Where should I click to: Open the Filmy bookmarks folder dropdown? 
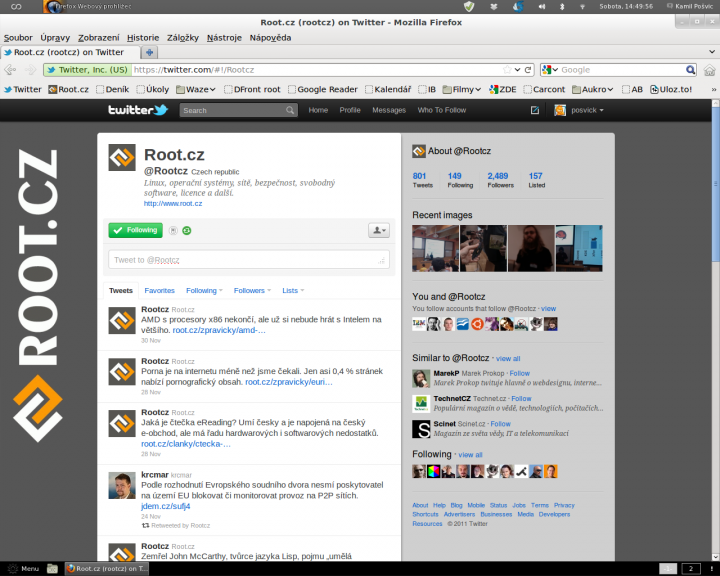(461, 90)
